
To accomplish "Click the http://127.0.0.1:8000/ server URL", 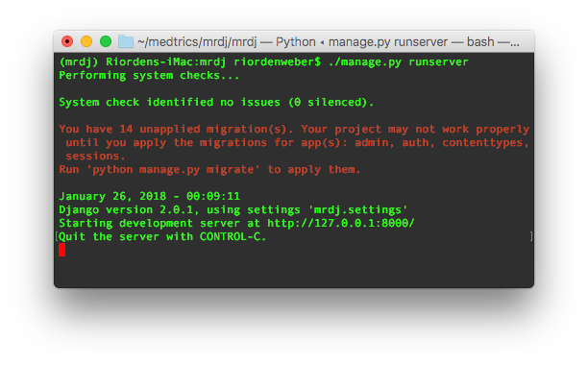I will pyautogui.click(x=341, y=224).
